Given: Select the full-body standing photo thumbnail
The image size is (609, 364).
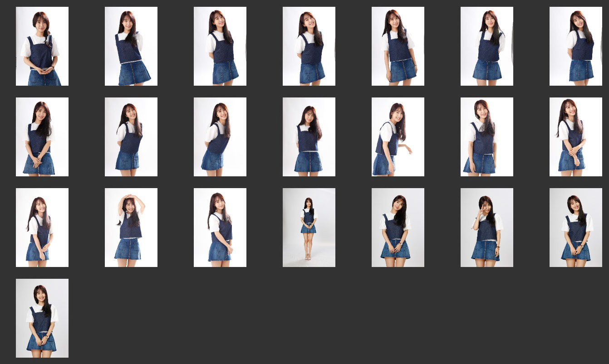Looking at the screenshot, I should pyautogui.click(x=309, y=228).
